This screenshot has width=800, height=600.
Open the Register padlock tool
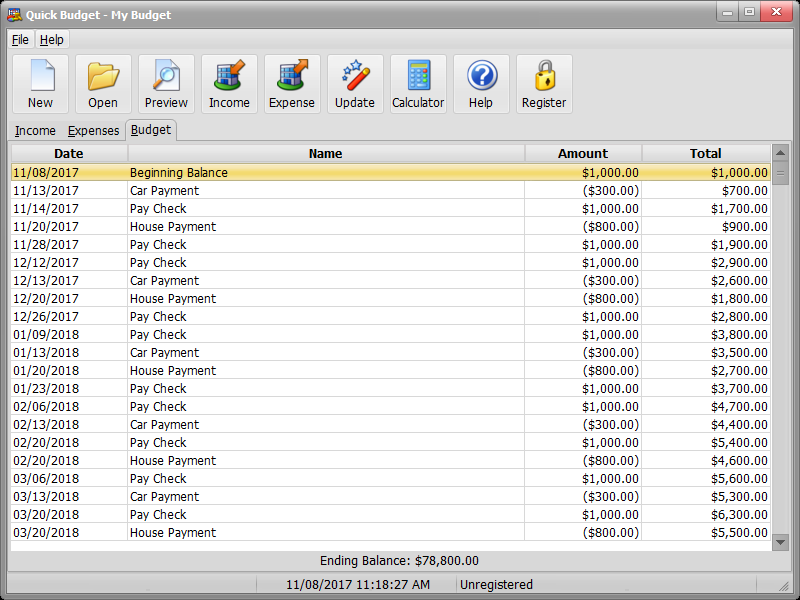click(544, 84)
